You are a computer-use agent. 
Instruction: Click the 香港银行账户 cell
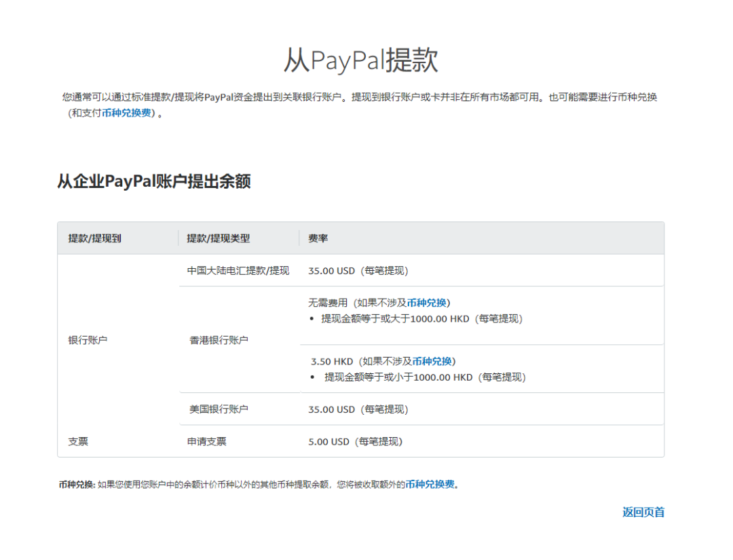click(219, 340)
